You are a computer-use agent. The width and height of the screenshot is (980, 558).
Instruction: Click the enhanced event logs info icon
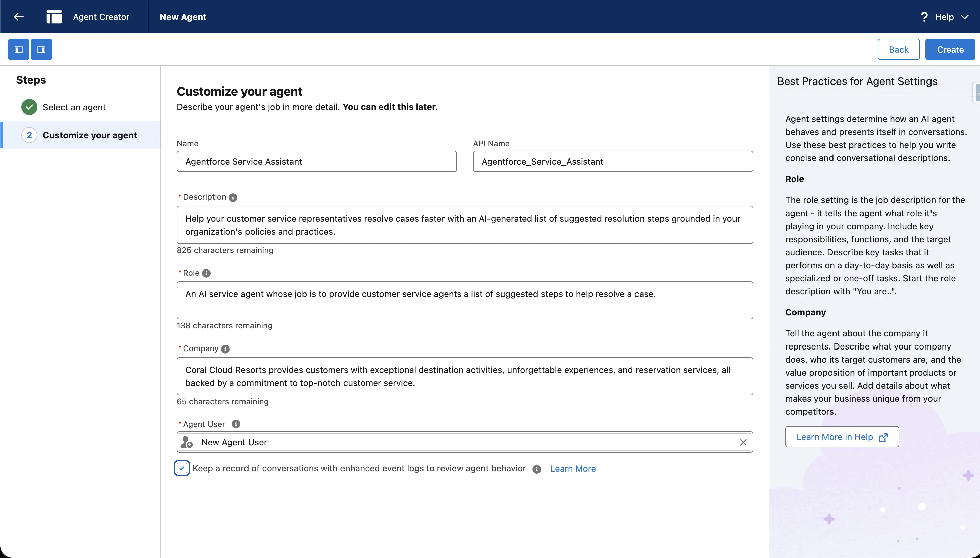point(536,469)
